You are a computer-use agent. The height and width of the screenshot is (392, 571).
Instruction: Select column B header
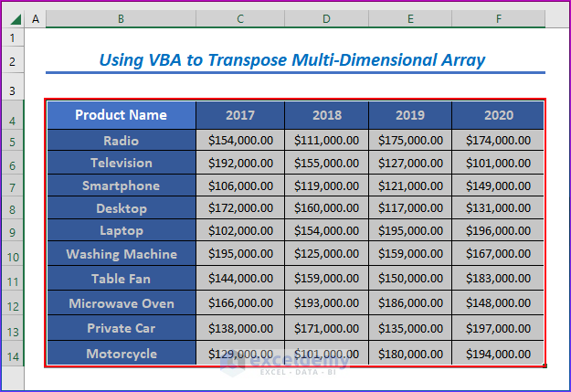point(121,18)
